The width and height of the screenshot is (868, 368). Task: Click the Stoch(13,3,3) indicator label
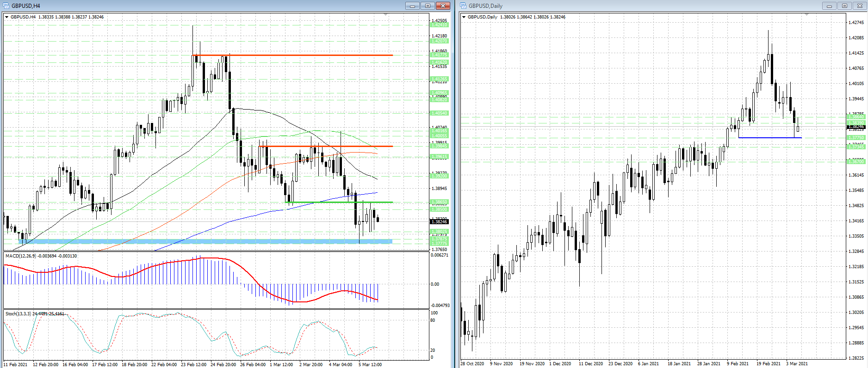[x=19, y=314]
